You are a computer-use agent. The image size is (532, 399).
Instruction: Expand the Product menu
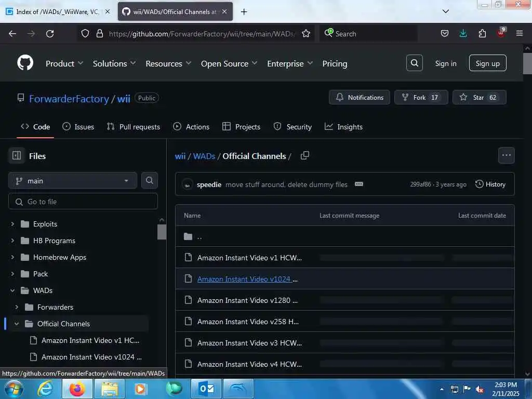tap(64, 63)
